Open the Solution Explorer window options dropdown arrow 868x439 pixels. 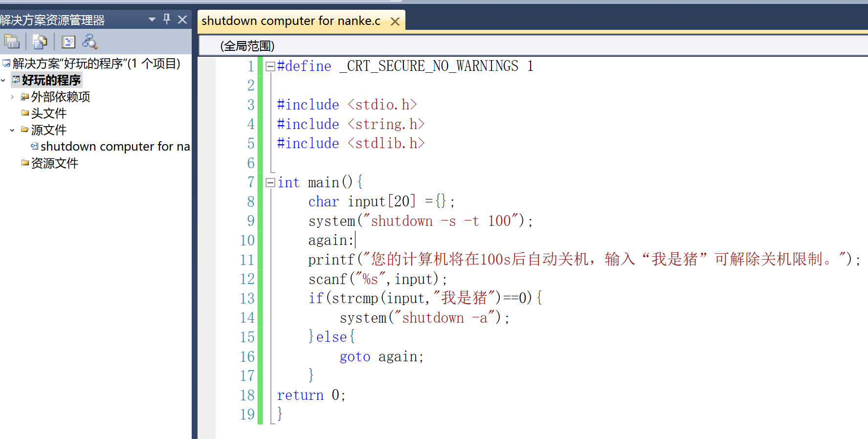click(152, 20)
